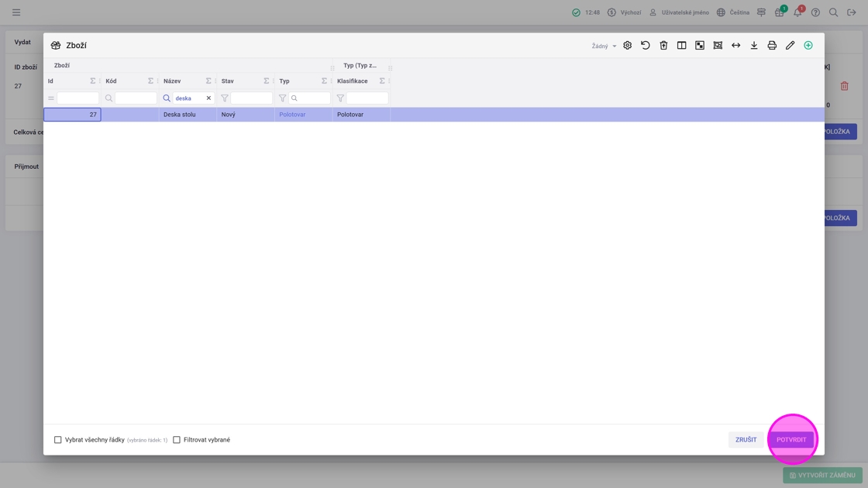Open Stav column filter funnel
Image resolution: width=868 pixels, height=488 pixels.
point(225,98)
